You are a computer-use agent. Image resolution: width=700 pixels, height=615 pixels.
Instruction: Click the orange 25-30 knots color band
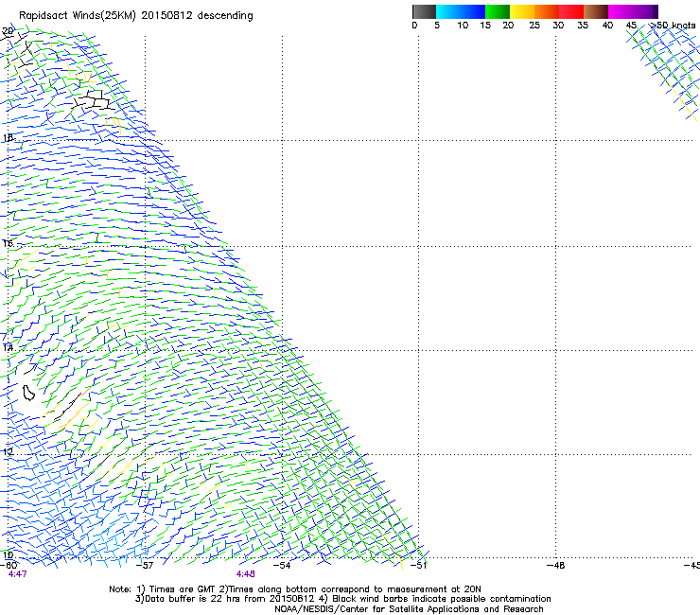pos(547,11)
